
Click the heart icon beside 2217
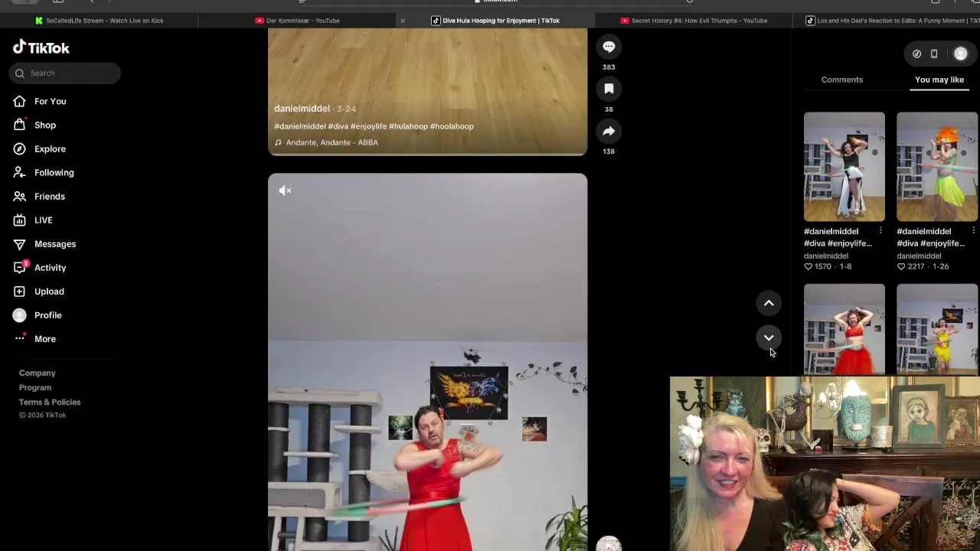click(901, 266)
